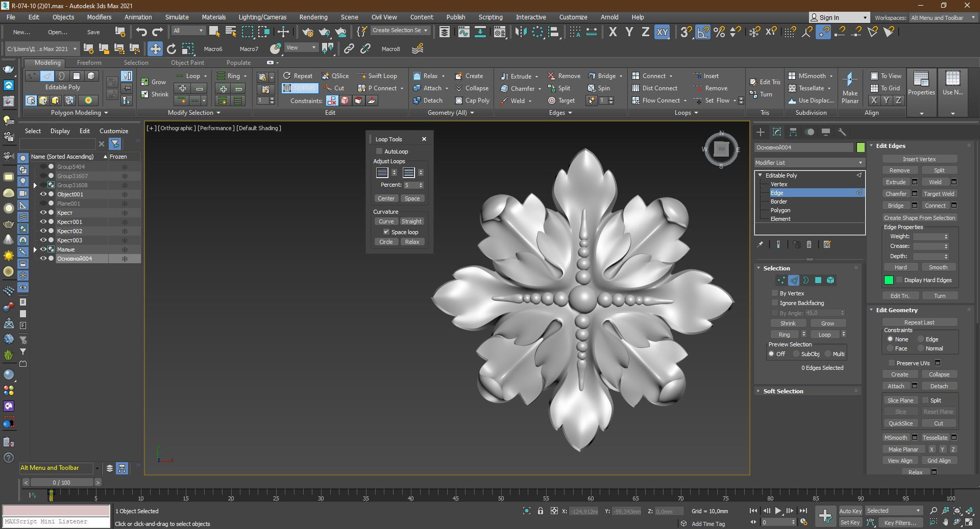
Task: Open the View reference coordinate dropdown
Action: (301, 48)
